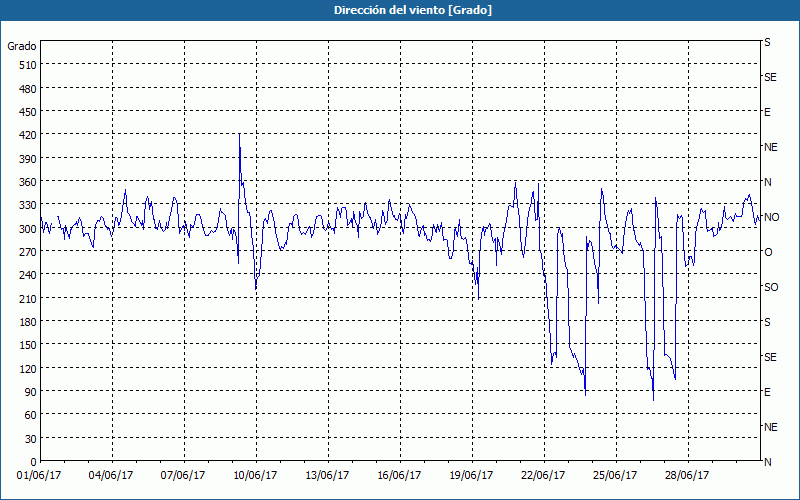Viewport: 800px width, 500px height.
Task: Select the 300 degree label on the y-axis
Action: [x=28, y=229]
